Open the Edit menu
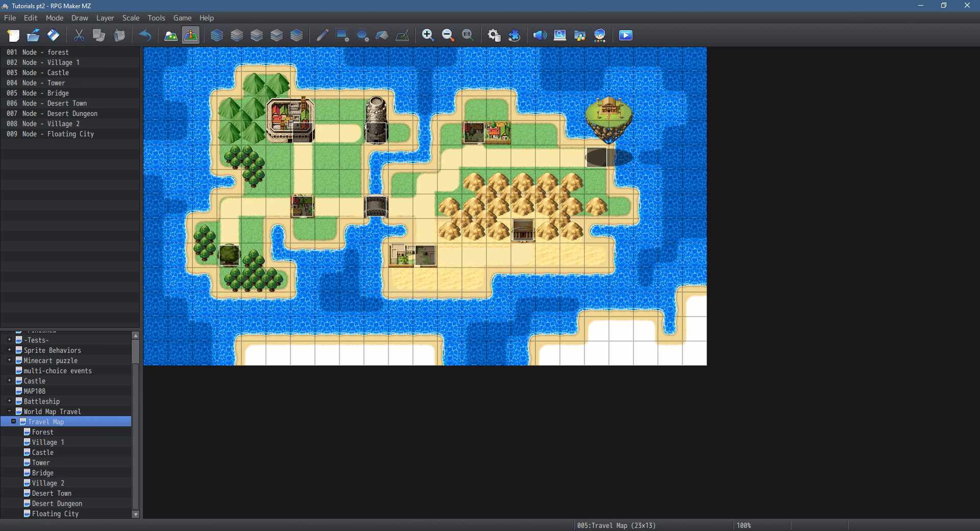The height and width of the screenshot is (531, 980). [31, 17]
